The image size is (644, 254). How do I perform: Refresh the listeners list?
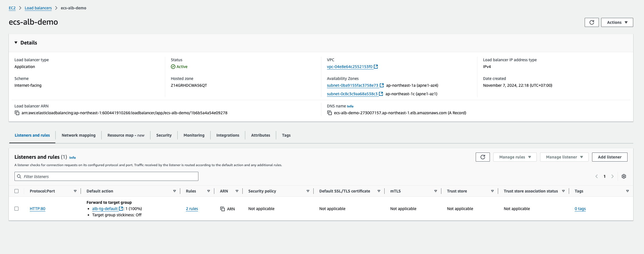(x=483, y=157)
